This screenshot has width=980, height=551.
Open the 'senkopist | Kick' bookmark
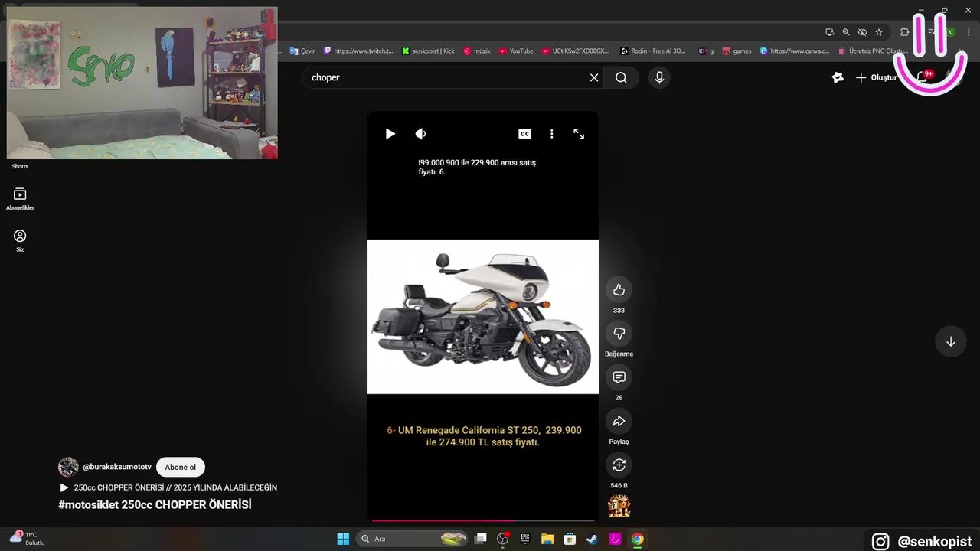click(x=428, y=51)
